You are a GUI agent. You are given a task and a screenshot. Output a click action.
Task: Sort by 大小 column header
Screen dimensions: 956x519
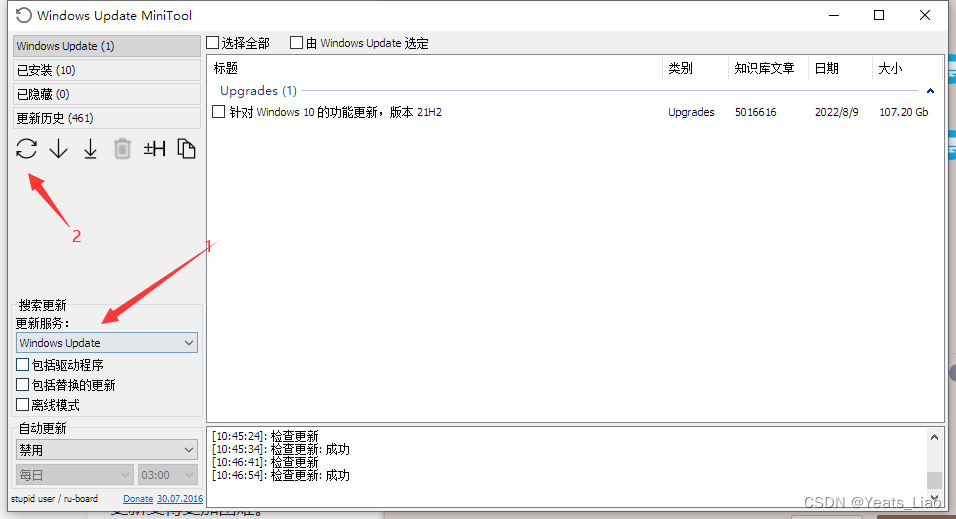pyautogui.click(x=907, y=68)
